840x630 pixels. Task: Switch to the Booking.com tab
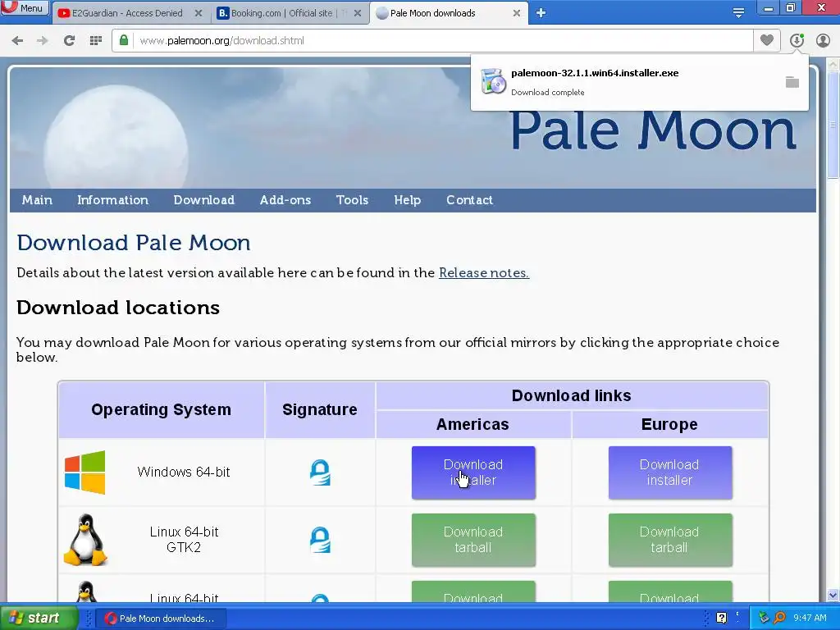click(288, 13)
